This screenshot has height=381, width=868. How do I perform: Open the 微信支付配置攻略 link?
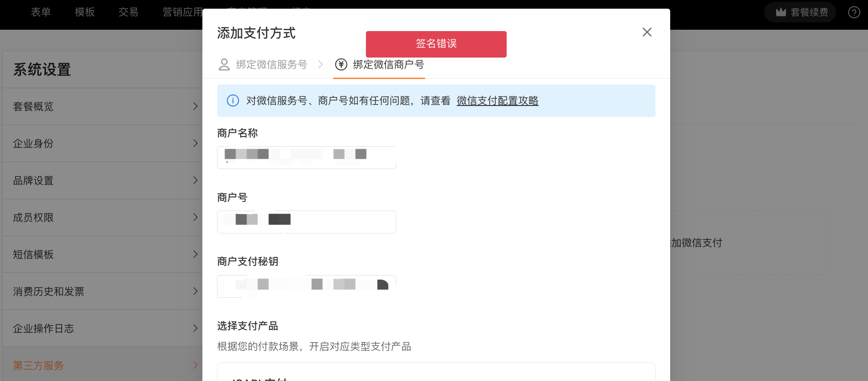tap(498, 101)
